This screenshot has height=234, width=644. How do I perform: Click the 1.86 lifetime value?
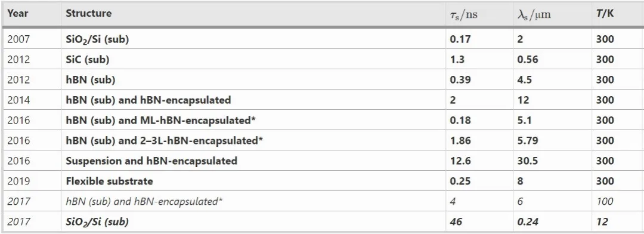pos(460,141)
